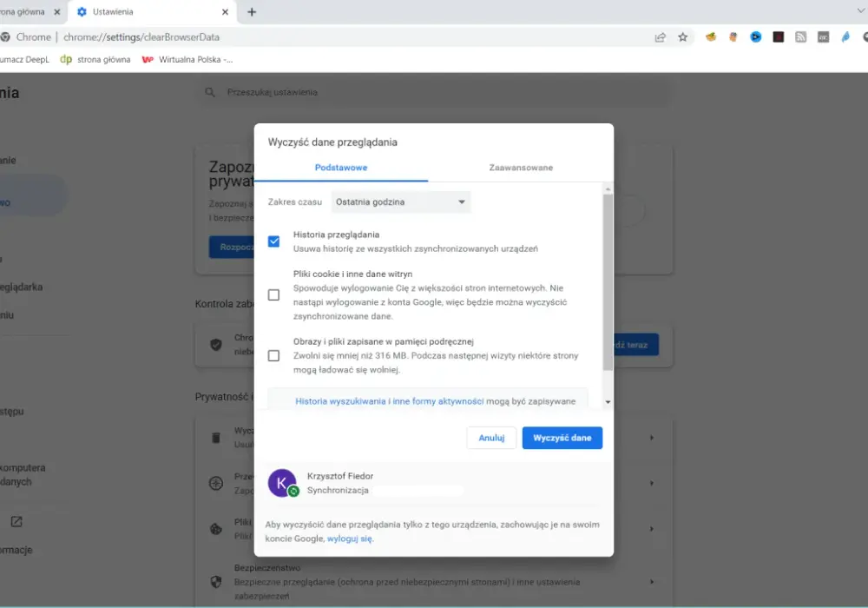The image size is (868, 608).
Task: Open the orange bowl extension icon
Action: (711, 37)
